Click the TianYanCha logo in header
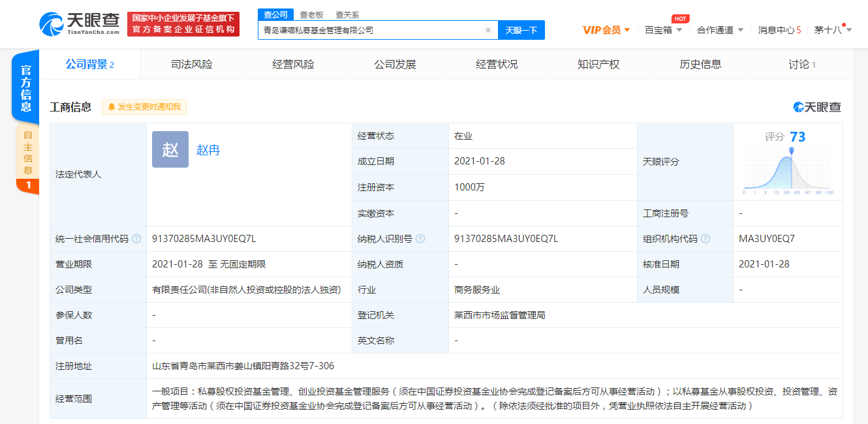 80,24
